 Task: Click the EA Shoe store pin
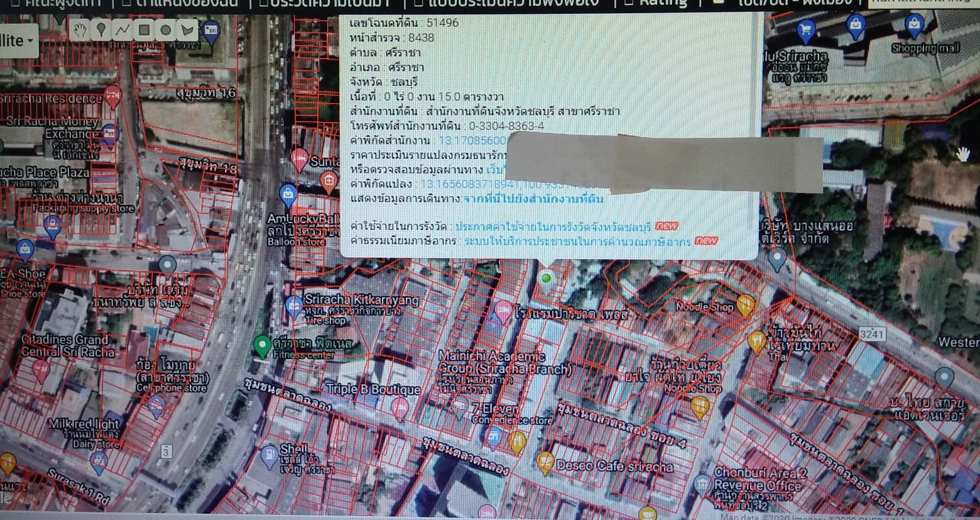[x=24, y=251]
